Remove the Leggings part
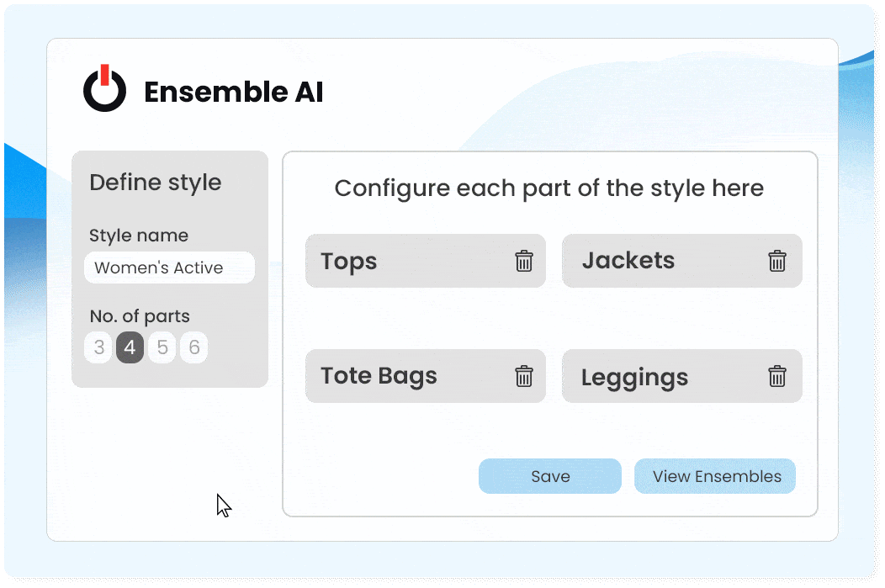 tap(777, 376)
